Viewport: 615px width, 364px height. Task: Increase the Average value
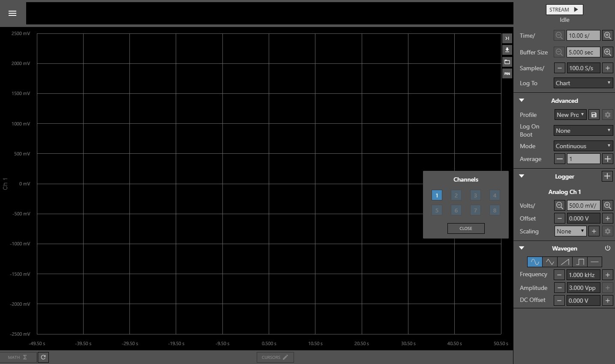607,159
